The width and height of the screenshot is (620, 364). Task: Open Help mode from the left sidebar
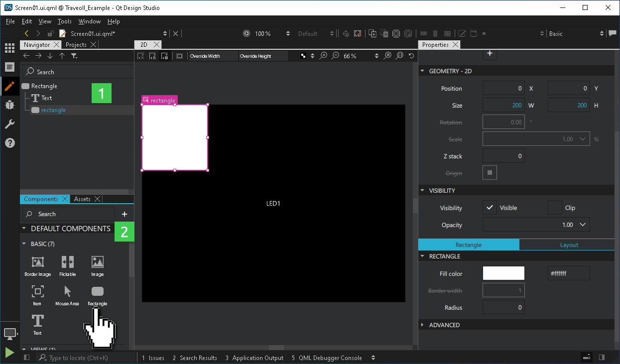pyautogui.click(x=9, y=143)
